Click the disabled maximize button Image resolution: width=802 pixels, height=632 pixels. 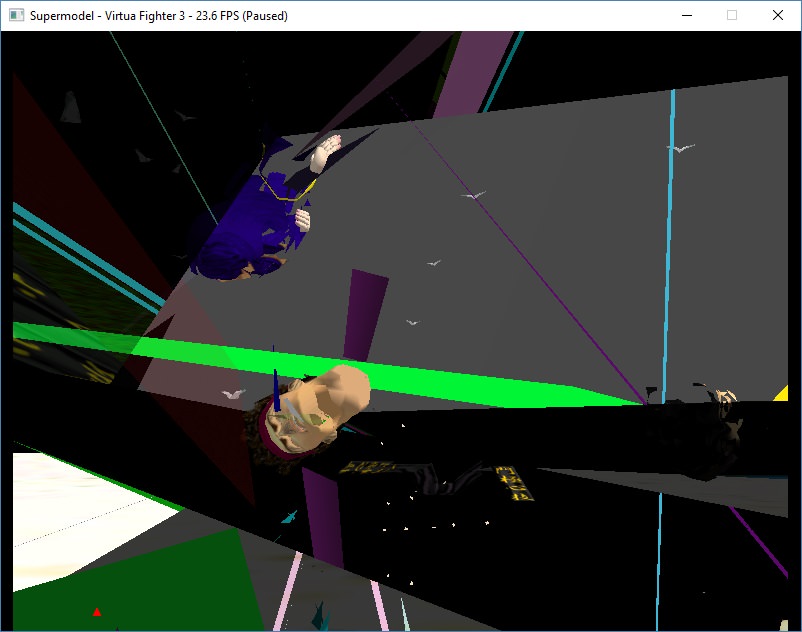pyautogui.click(x=732, y=15)
